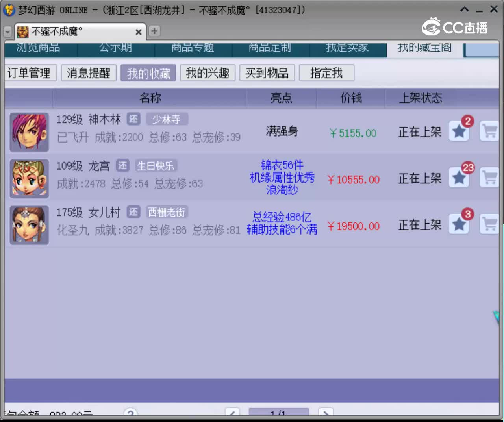
Task: Click the help question mark icon
Action: pos(131,412)
